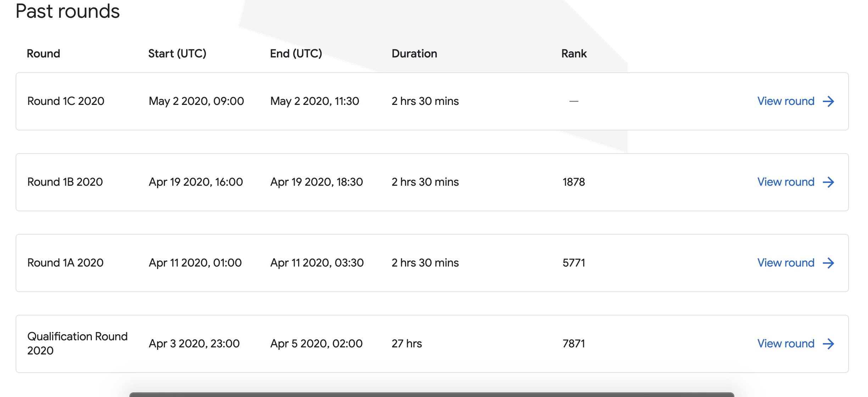This screenshot has width=868, height=397.
Task: Click the arrow icon for Qualification Round 2020
Action: click(829, 344)
